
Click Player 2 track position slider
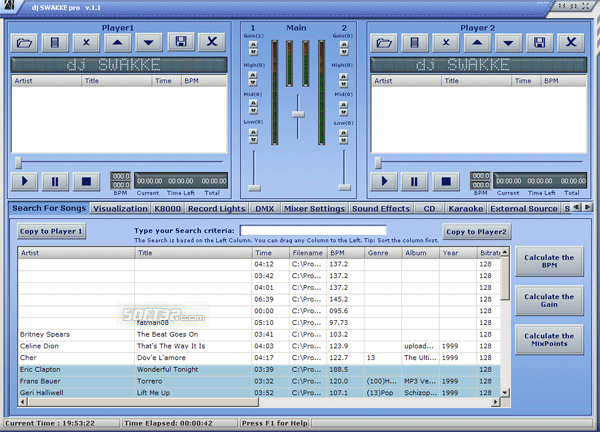point(378,163)
